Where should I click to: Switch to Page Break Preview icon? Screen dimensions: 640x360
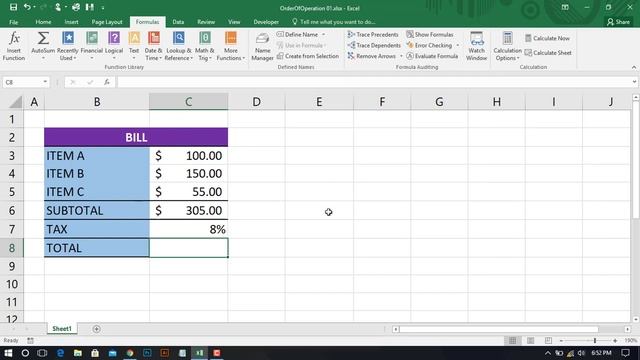tap(548, 340)
